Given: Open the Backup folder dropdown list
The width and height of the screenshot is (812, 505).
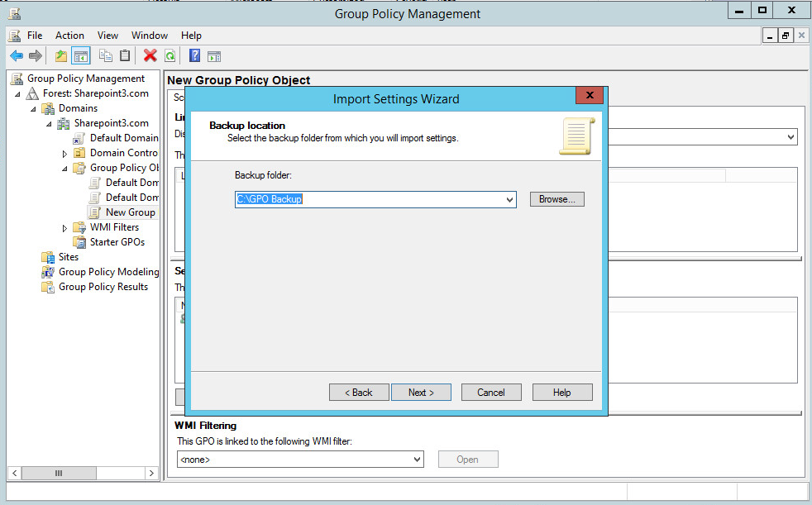Looking at the screenshot, I should [x=509, y=200].
